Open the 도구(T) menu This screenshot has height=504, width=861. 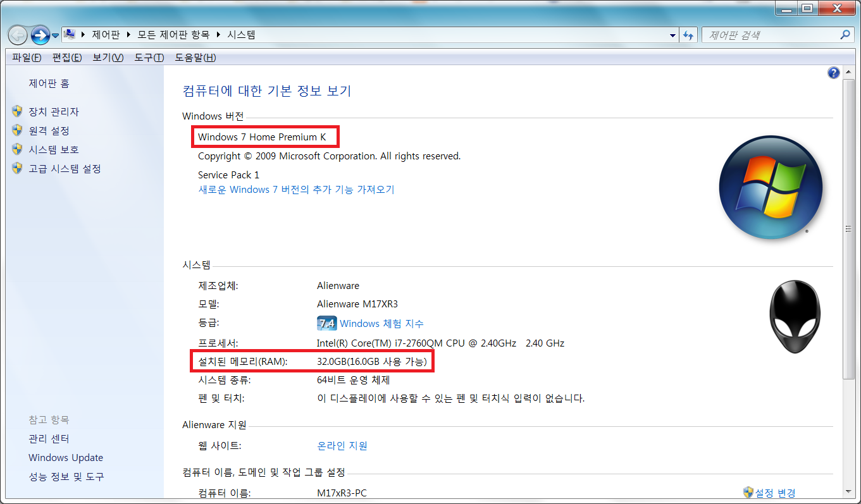click(x=149, y=58)
